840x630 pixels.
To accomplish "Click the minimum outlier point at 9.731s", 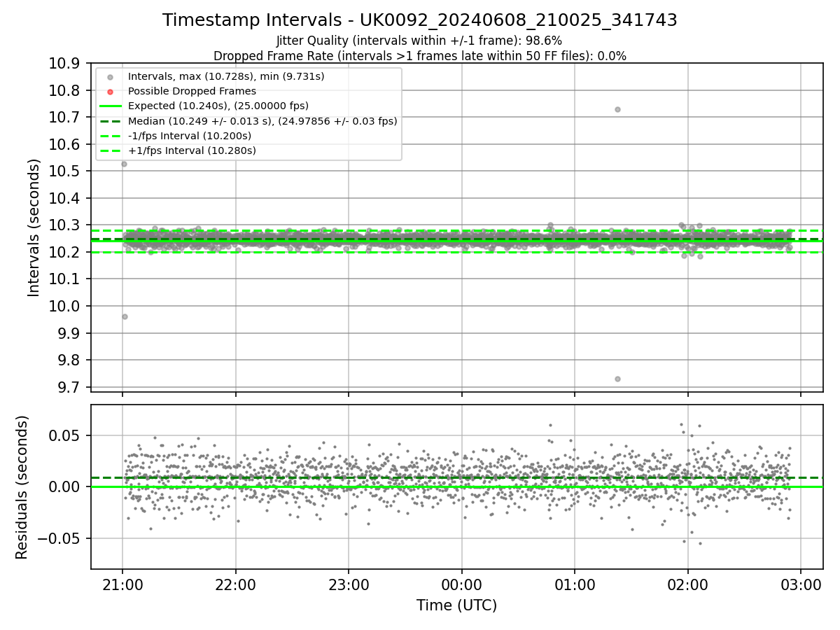I will pos(617,379).
